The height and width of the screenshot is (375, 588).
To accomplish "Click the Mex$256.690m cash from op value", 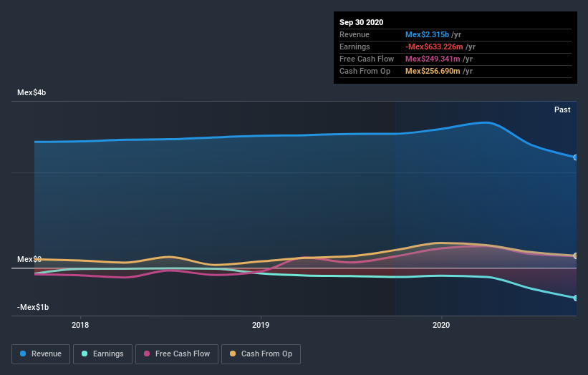I will coord(433,71).
